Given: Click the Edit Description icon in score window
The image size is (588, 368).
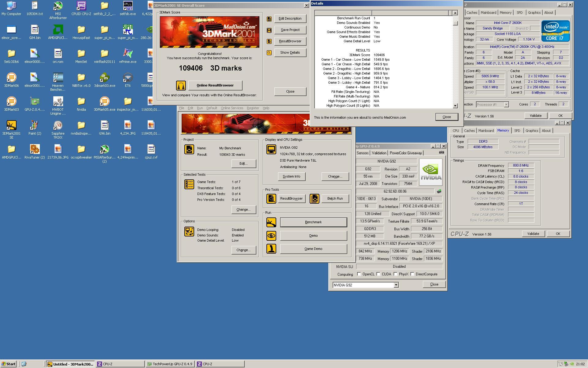Looking at the screenshot, I should [x=269, y=19].
